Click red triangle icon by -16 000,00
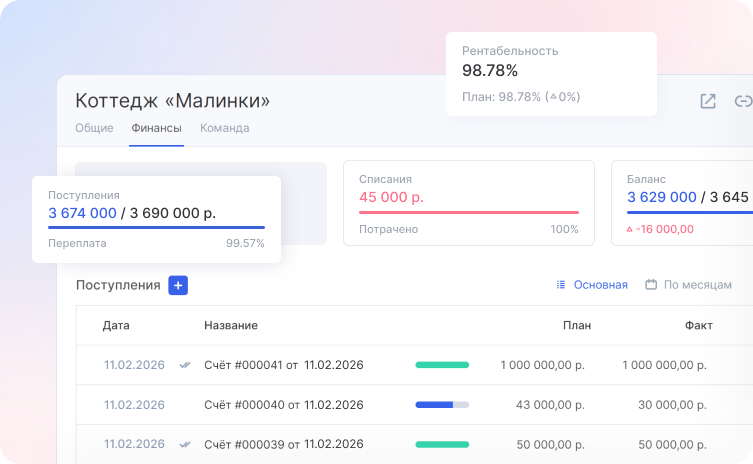The image size is (753, 464). (629, 229)
